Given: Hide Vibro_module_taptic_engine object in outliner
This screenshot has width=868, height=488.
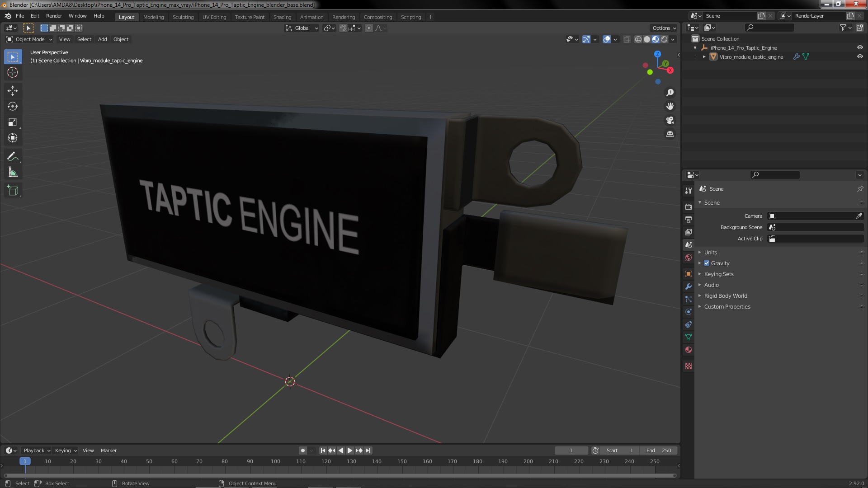Looking at the screenshot, I should tap(860, 56).
